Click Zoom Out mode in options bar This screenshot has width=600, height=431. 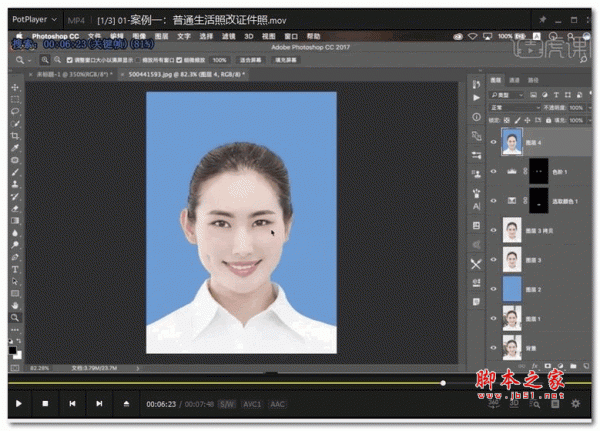pyautogui.click(x=57, y=60)
